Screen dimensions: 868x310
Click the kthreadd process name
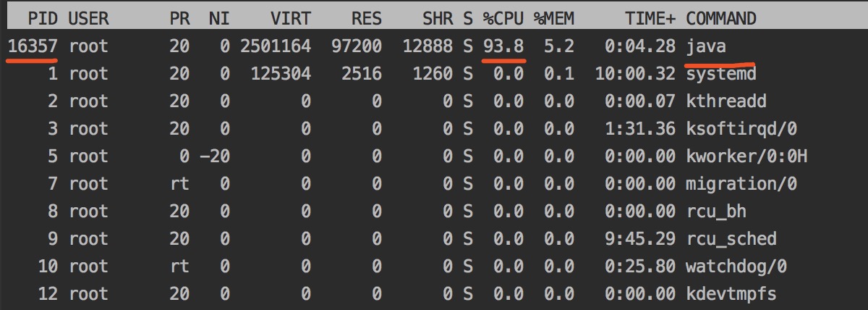[x=726, y=101]
